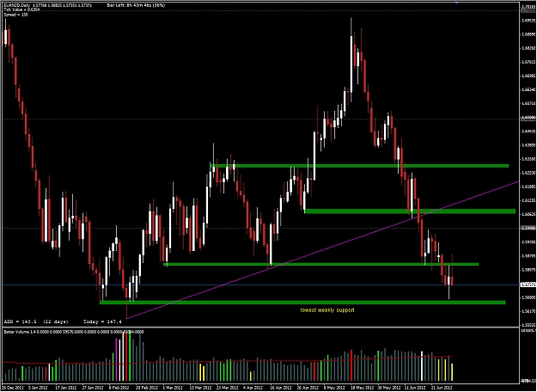This screenshot has height=392, width=537.
Task: Click the blue horizontal bid price line
Action: point(259,285)
